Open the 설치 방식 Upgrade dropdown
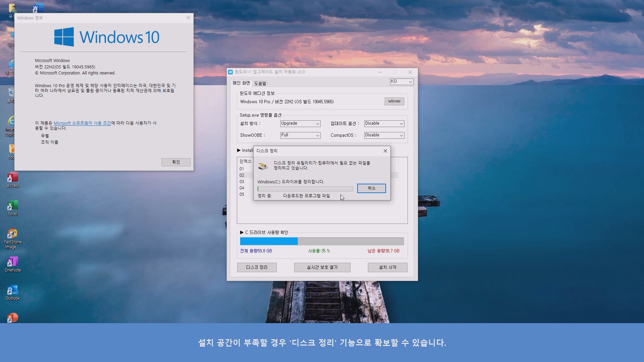This screenshot has height=362, width=644. click(300, 124)
